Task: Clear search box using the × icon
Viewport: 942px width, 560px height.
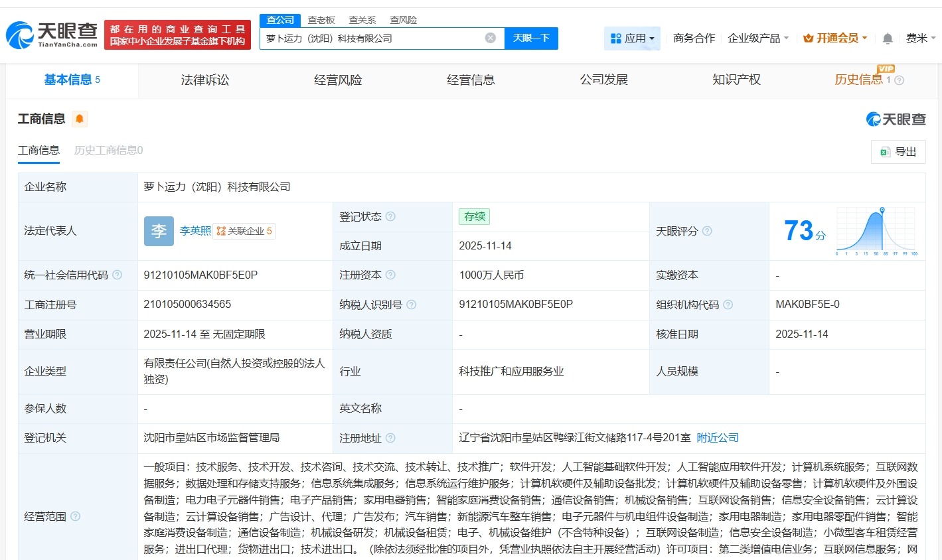Action: pyautogui.click(x=490, y=38)
